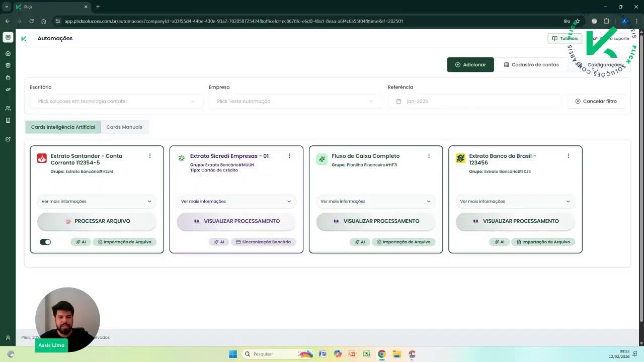This screenshot has height=362, width=644.
Task: Bookmark this page with the star icon
Action: [578, 21]
